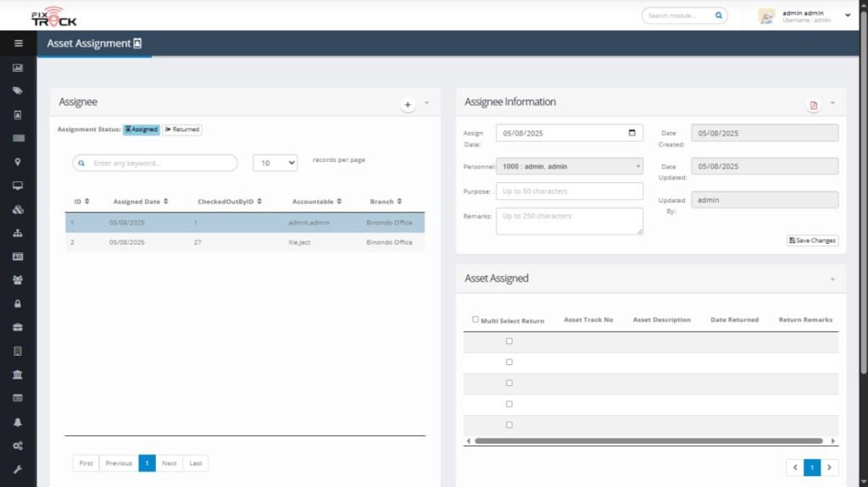
Task: Click the map pin location sidebar icon
Action: coord(18,162)
